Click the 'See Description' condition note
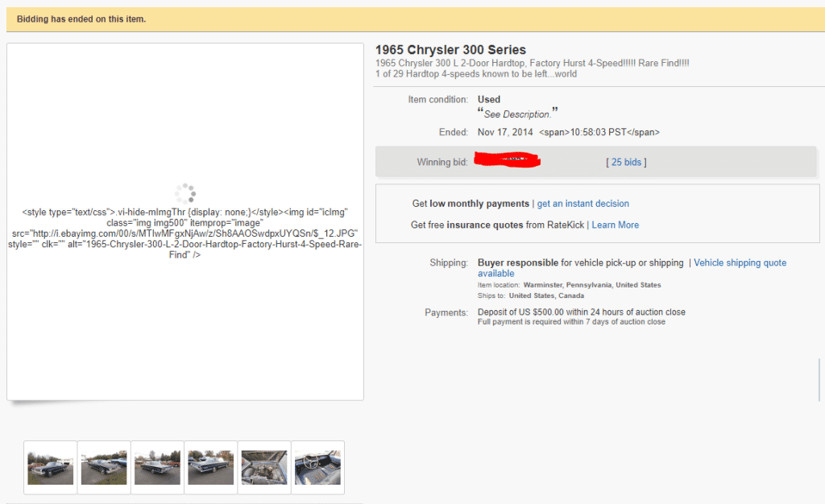 (517, 114)
